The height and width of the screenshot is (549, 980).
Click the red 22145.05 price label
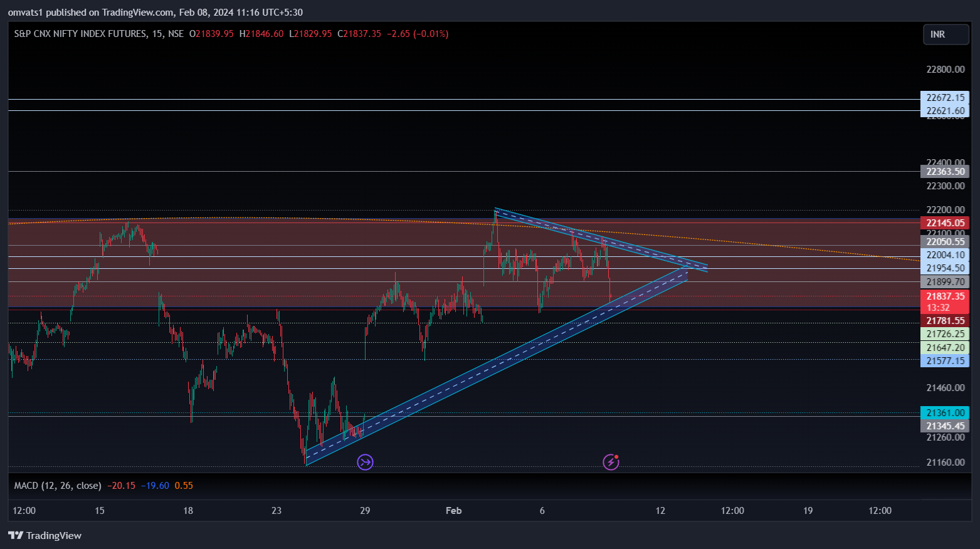945,223
